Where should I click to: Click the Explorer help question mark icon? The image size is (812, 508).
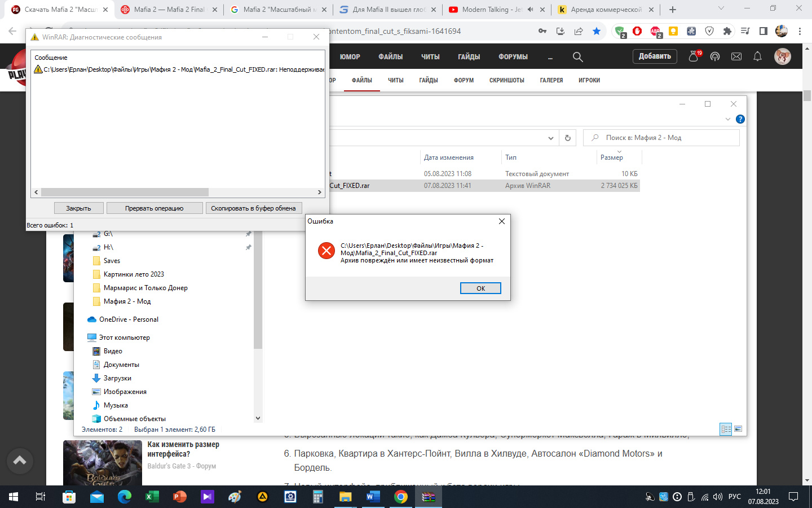pos(740,119)
